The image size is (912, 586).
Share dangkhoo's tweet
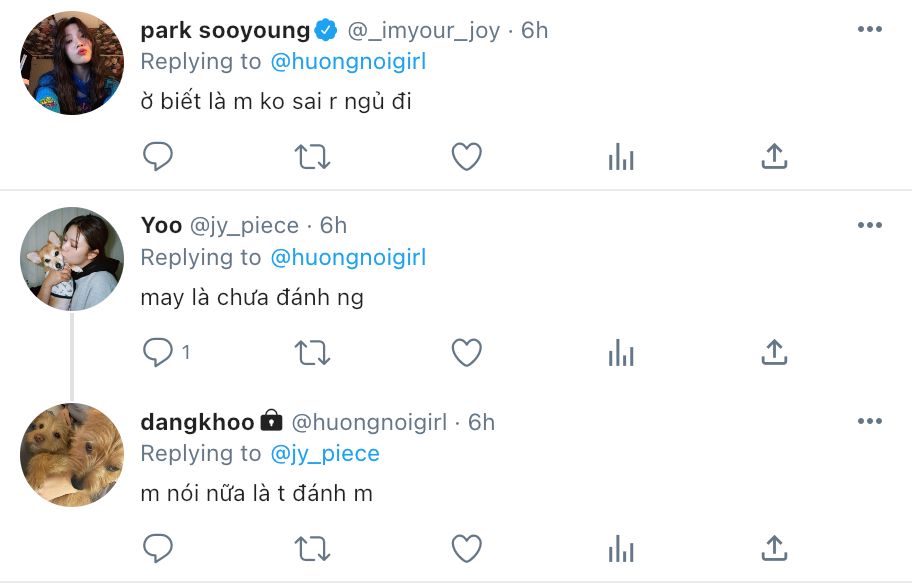(x=774, y=548)
